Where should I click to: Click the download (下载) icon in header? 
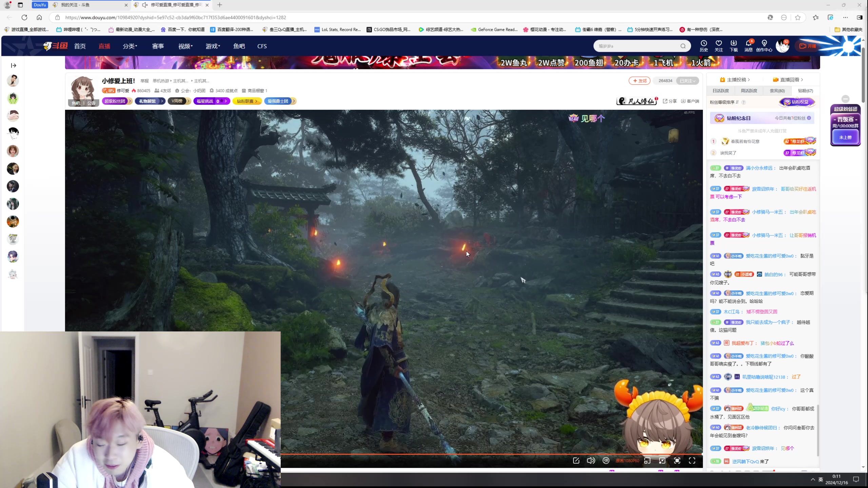coord(733,46)
